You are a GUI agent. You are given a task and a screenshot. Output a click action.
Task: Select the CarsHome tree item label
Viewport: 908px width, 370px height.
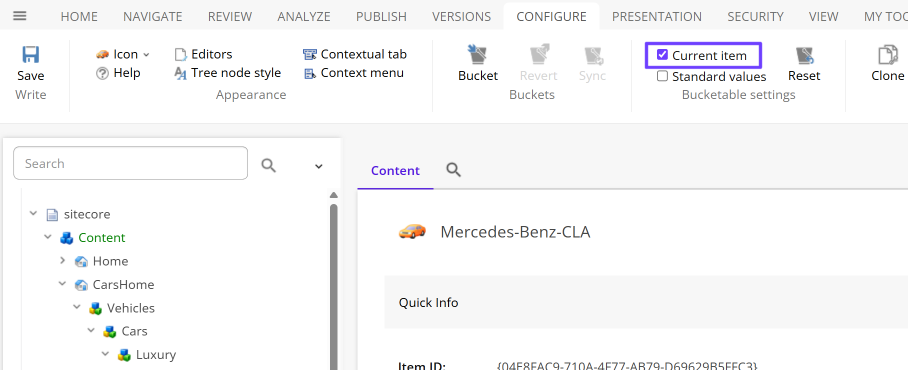tap(123, 285)
